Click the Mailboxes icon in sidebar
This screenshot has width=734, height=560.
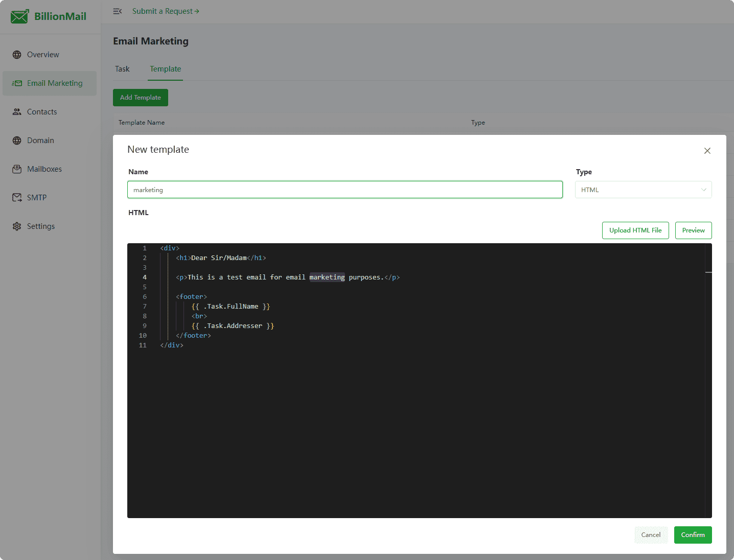coord(17,169)
